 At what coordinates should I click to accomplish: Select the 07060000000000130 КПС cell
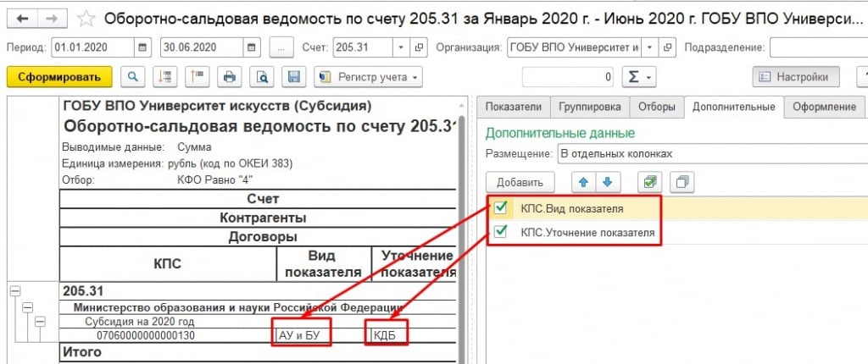(167, 335)
